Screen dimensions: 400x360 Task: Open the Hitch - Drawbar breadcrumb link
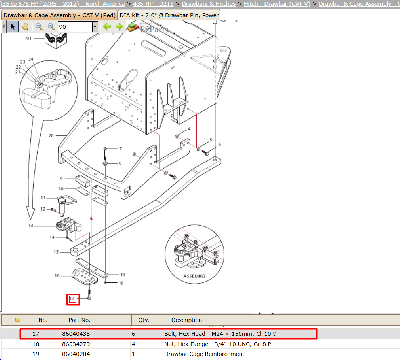coord(277,4)
